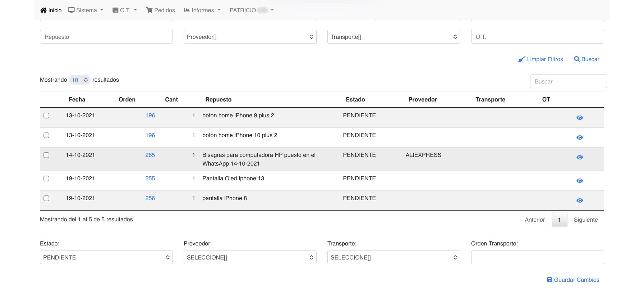
Task: Click the shopping cart icon for Pedidos
Action: pyautogui.click(x=149, y=10)
